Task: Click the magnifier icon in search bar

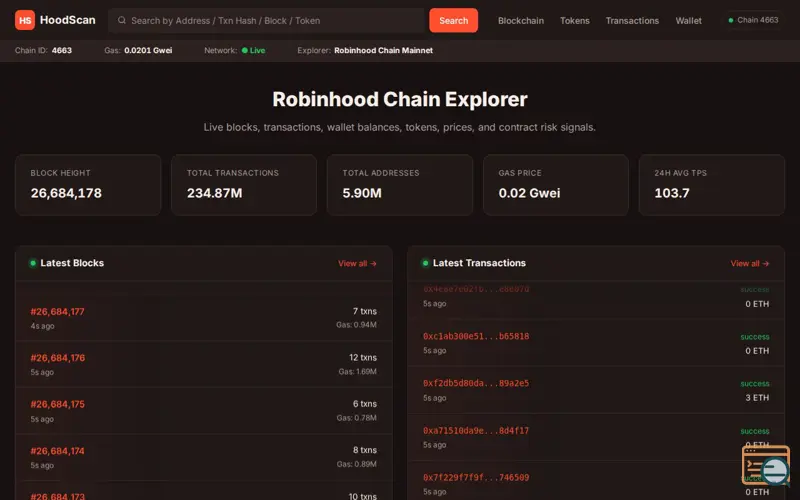Action: (x=121, y=20)
